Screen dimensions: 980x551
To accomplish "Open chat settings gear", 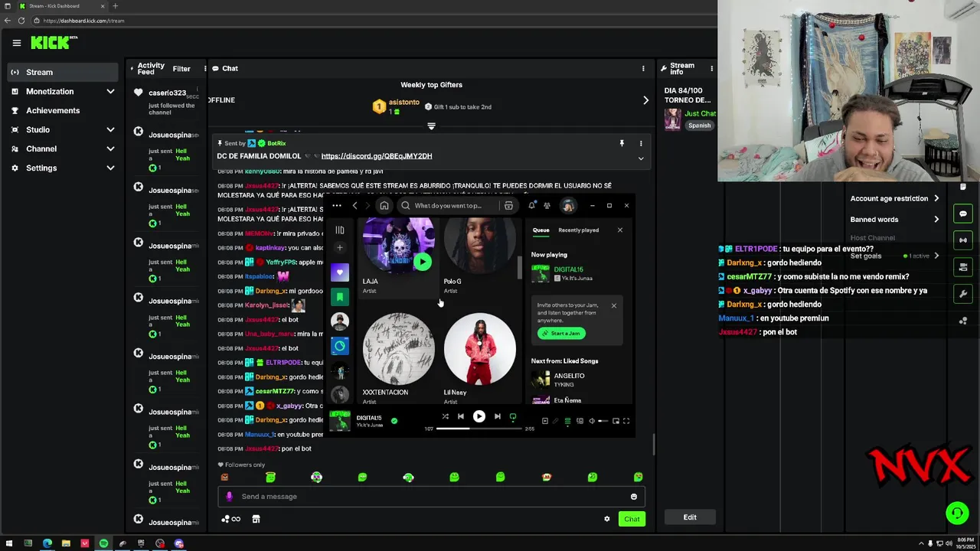I will [x=607, y=519].
